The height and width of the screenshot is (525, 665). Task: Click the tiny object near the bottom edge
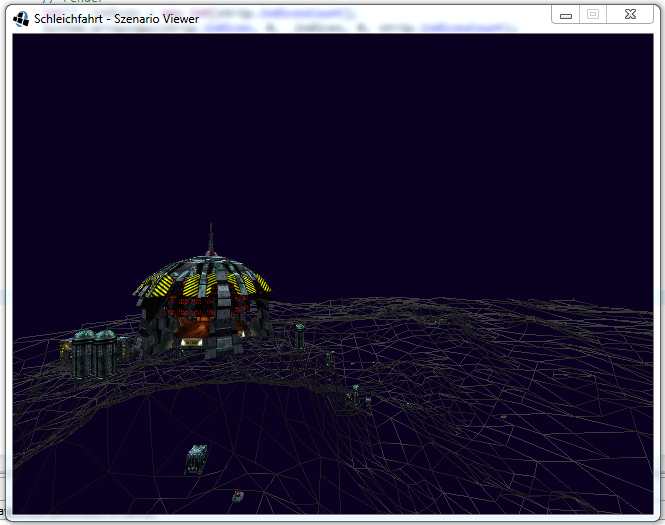[x=238, y=495]
